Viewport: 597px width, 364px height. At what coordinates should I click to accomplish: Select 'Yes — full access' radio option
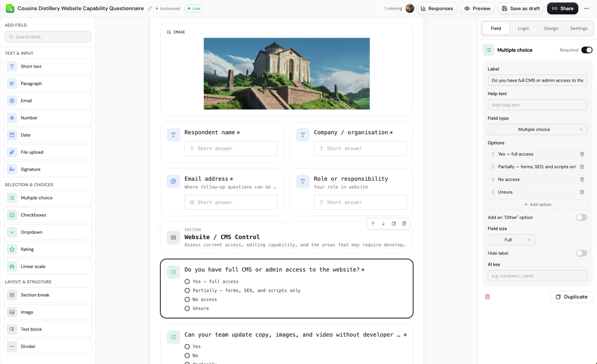coord(187,281)
